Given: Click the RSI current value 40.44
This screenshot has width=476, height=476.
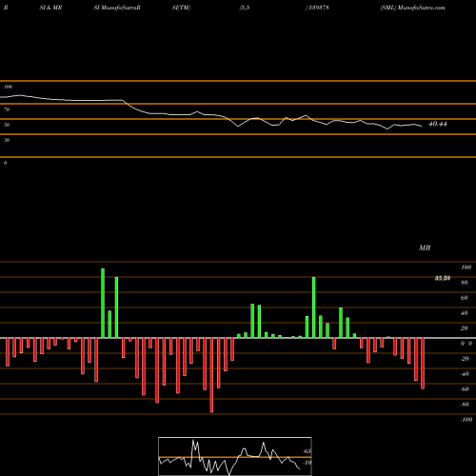Looking at the screenshot, I should click(x=438, y=124).
